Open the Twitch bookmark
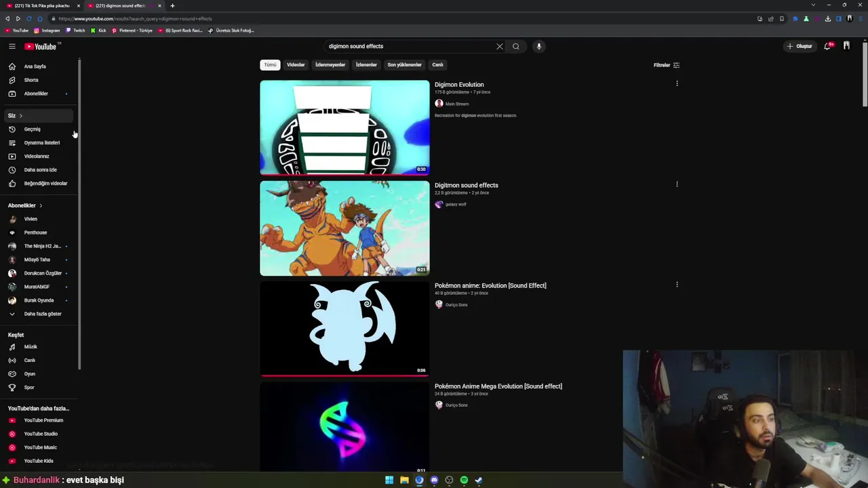868x488 pixels. click(x=75, y=30)
